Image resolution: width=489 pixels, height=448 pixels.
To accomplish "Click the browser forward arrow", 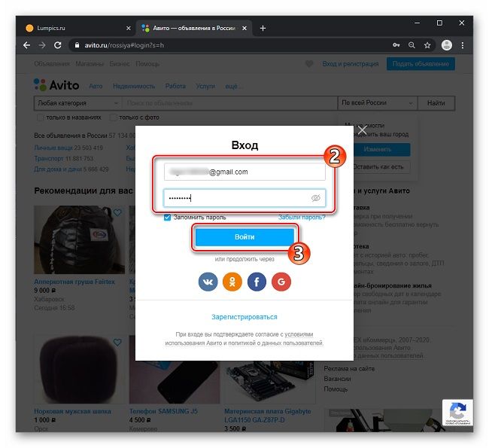I will pos(42,45).
